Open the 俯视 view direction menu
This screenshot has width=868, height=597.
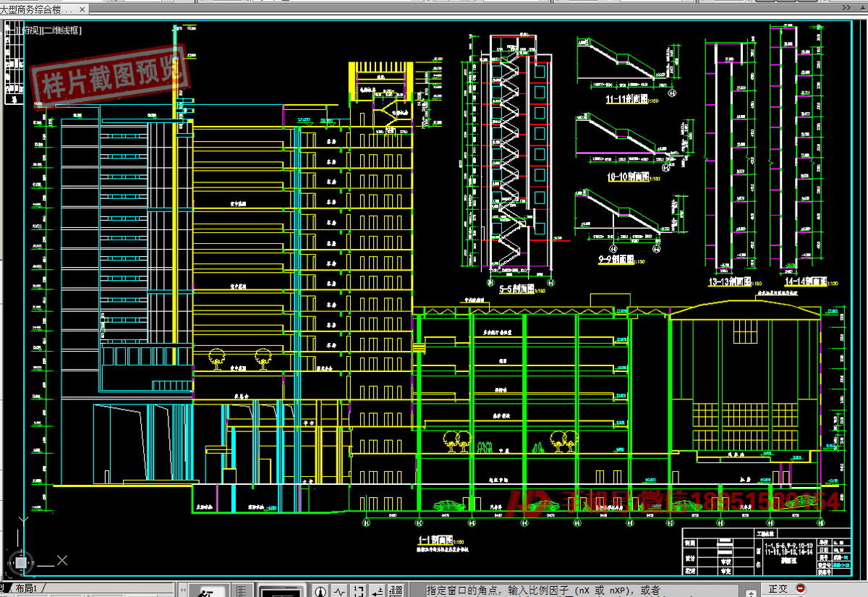[x=30, y=30]
